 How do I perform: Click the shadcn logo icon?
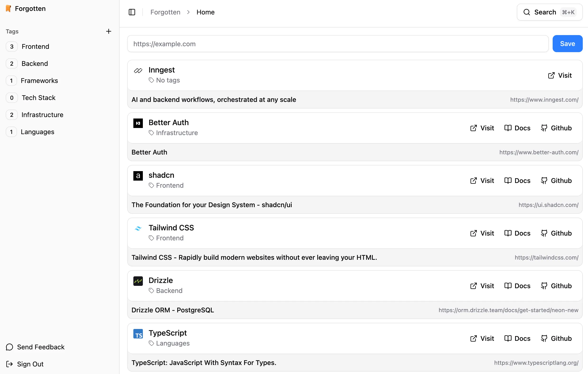(138, 176)
